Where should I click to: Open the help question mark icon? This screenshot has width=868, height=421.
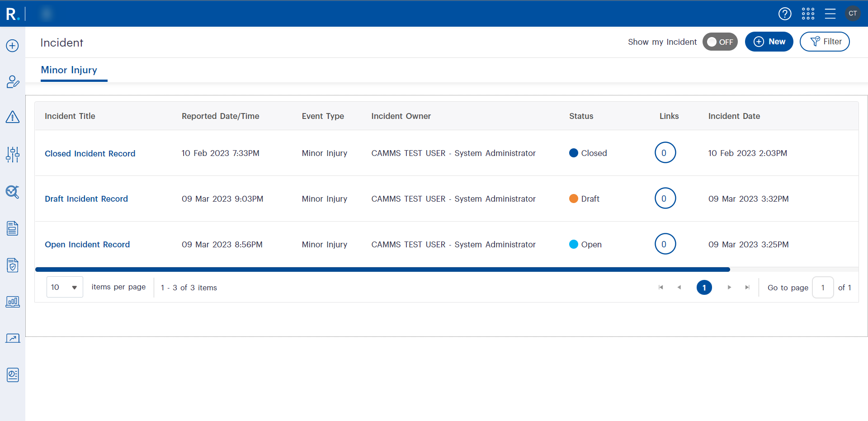tap(785, 14)
